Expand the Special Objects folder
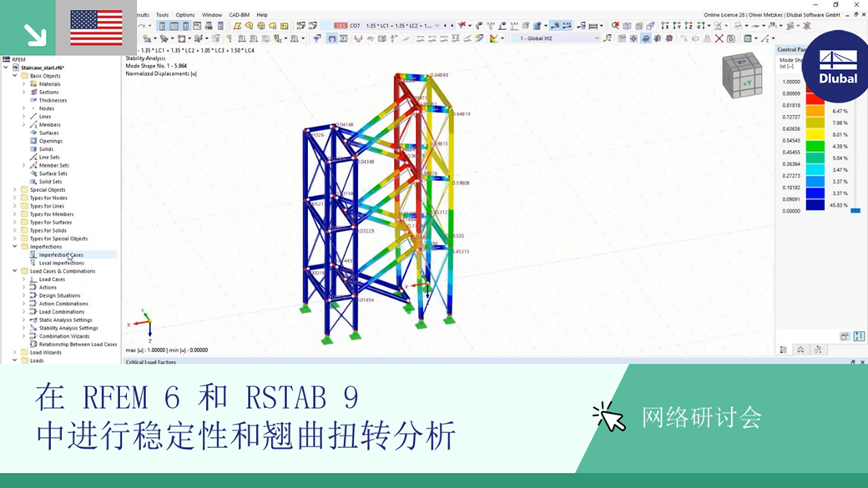The height and width of the screenshot is (488, 868). (15, 190)
